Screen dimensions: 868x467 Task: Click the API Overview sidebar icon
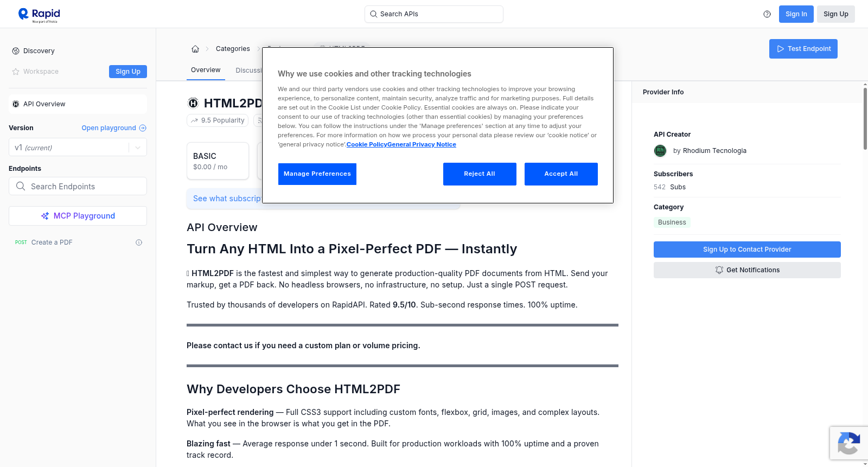pyautogui.click(x=16, y=104)
